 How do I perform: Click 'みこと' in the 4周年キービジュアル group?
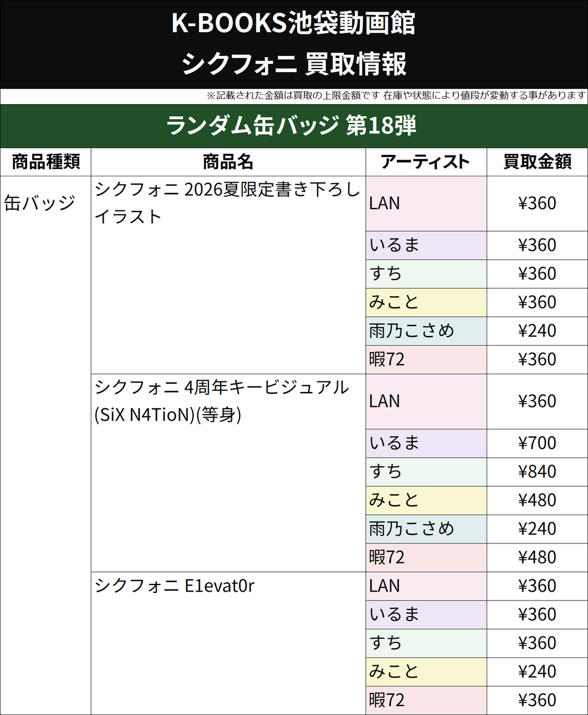coord(426,500)
